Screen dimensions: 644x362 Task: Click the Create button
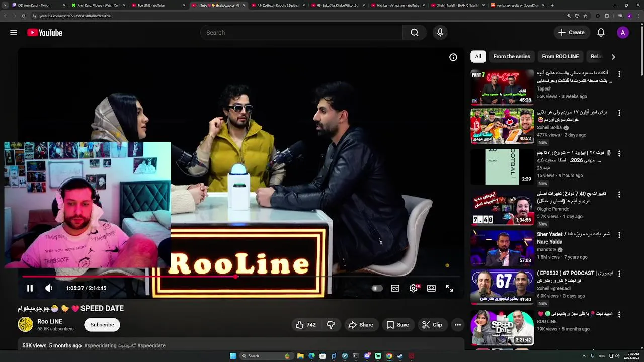coord(571,33)
